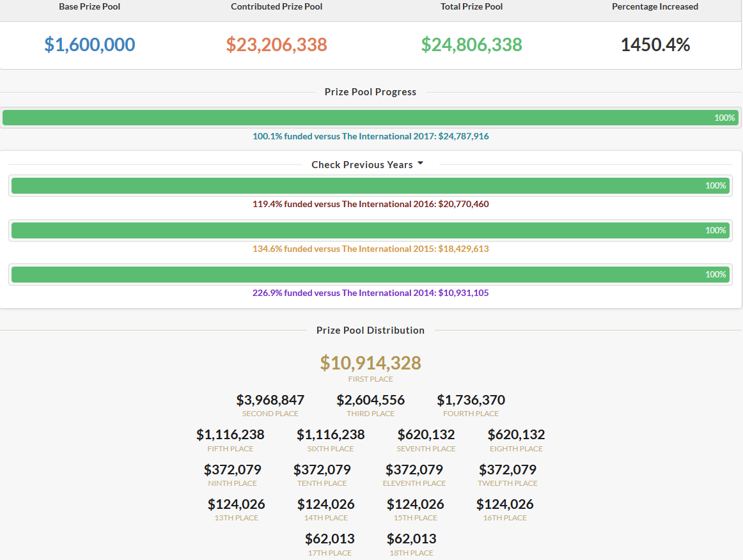The height and width of the screenshot is (560, 743).
Task: Click the caret arrow beside Check Previous Years
Action: pos(420,164)
